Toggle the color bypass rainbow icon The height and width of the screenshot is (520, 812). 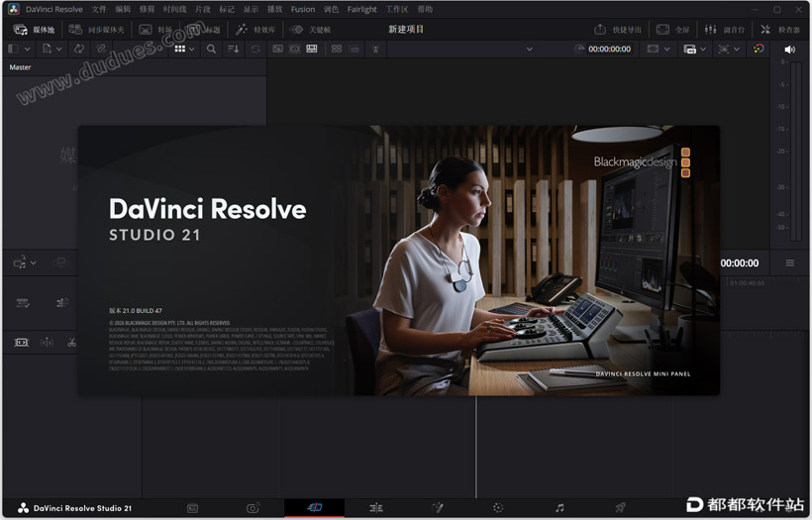[759, 49]
